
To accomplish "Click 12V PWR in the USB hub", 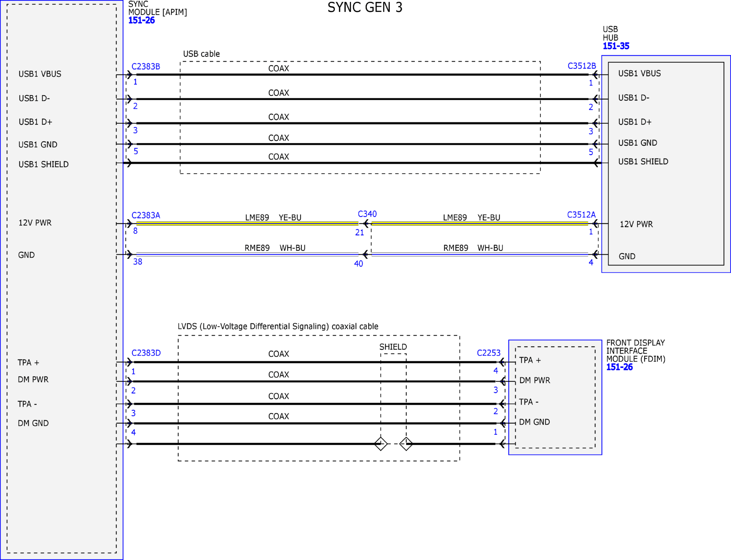I will pos(636,224).
